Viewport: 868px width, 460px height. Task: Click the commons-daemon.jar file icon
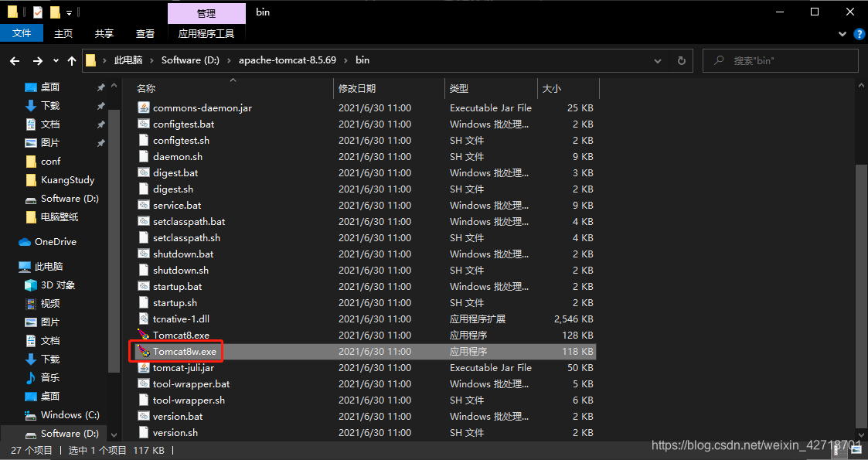click(x=144, y=108)
